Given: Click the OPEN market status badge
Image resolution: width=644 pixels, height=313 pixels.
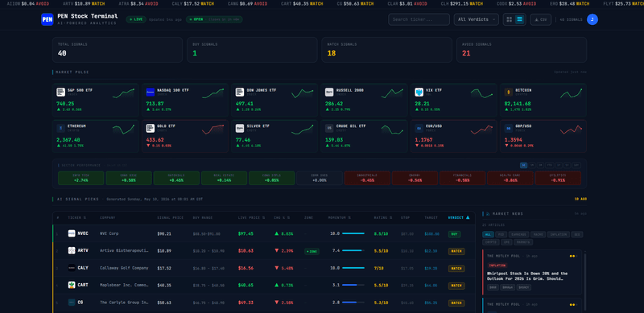Looking at the screenshot, I should 214,19.
